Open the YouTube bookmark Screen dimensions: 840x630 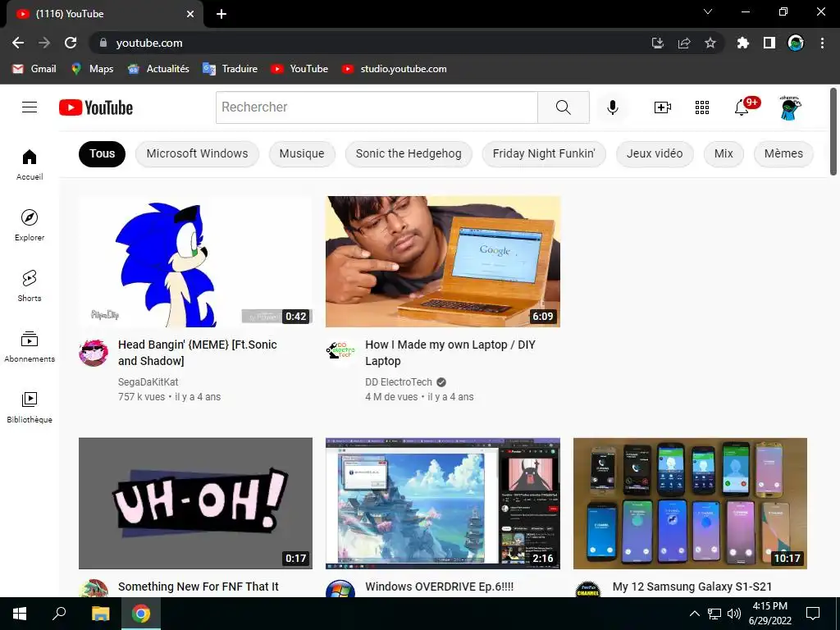click(x=299, y=69)
